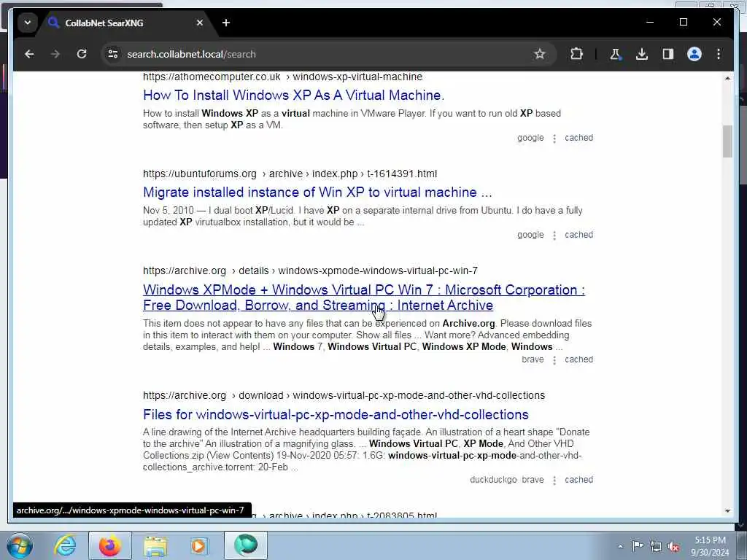Show hidden system tray icons
The height and width of the screenshot is (560, 747).
[x=620, y=547]
